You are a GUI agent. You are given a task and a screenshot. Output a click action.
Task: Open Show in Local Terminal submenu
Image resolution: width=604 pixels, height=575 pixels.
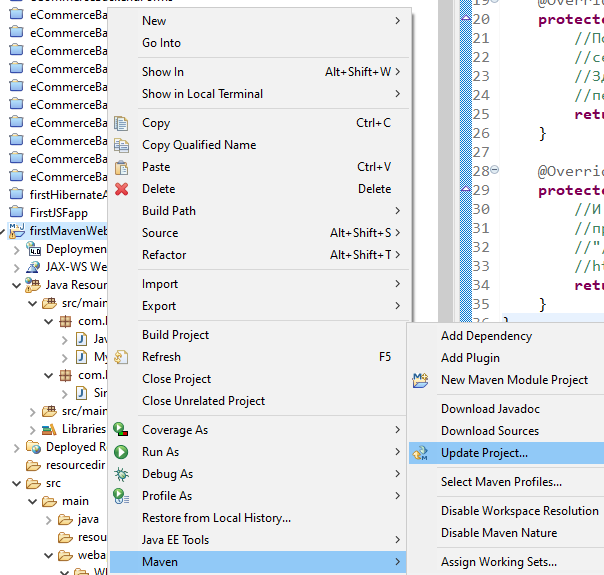258,94
